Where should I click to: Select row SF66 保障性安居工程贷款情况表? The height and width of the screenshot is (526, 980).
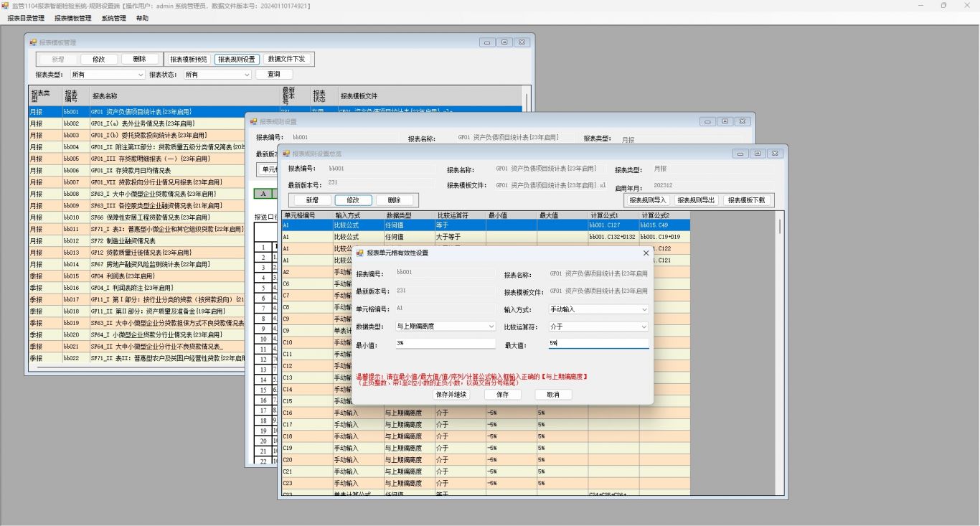136,217
